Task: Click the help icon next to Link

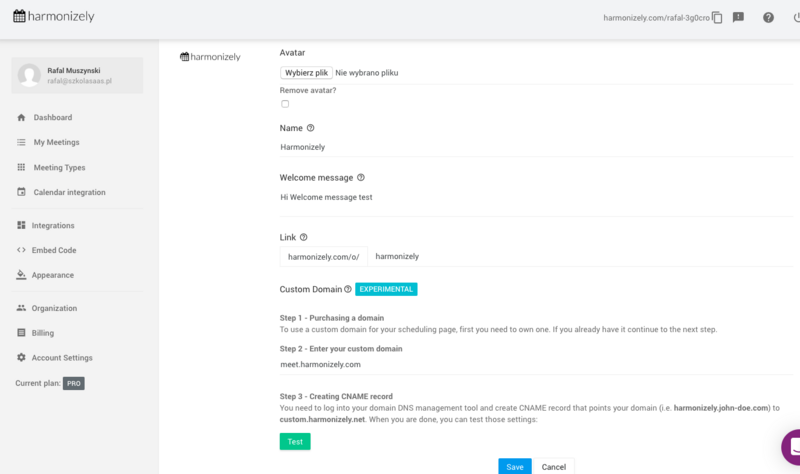Action: (x=303, y=237)
